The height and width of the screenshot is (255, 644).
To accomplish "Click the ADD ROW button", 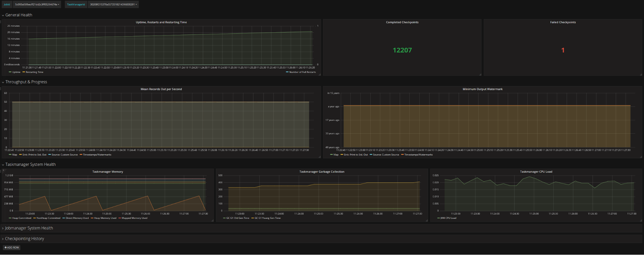I will [x=12, y=248].
